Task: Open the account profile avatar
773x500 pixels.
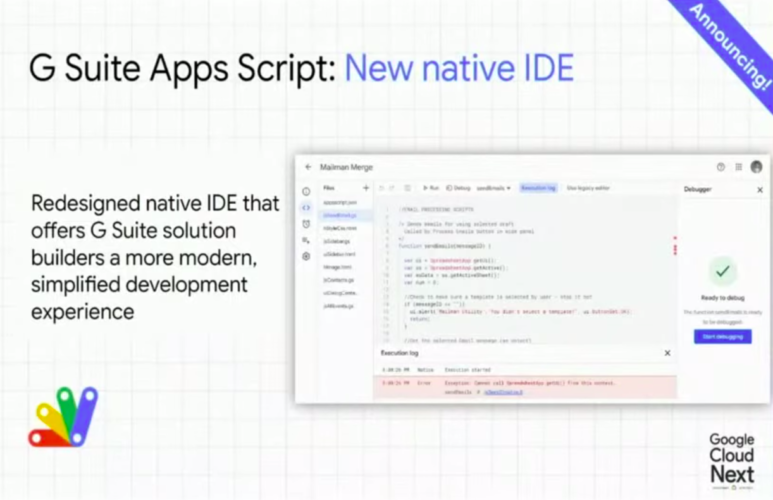Action: [756, 167]
